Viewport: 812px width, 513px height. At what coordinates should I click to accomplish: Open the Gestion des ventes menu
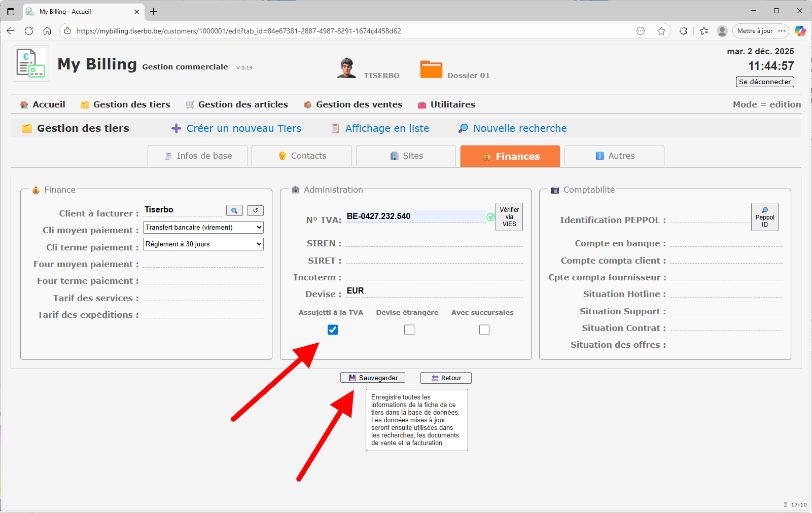(359, 104)
